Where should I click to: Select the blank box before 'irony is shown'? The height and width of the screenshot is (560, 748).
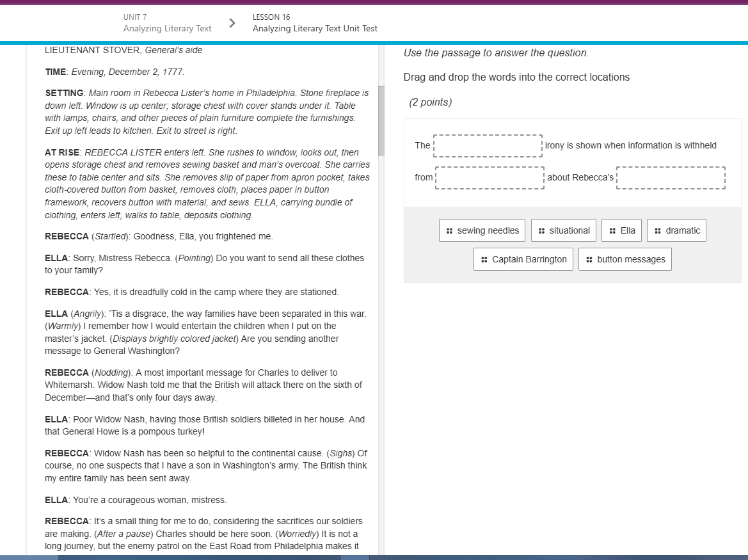[x=488, y=146]
